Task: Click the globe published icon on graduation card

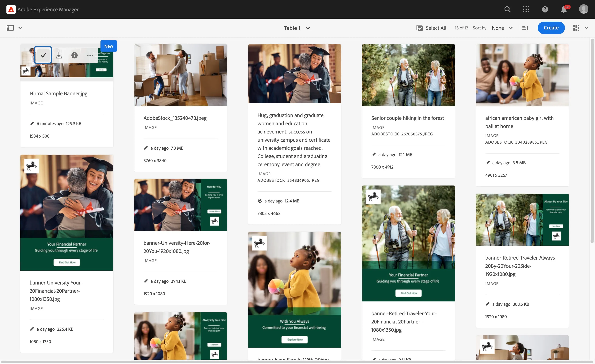Action: point(260,201)
